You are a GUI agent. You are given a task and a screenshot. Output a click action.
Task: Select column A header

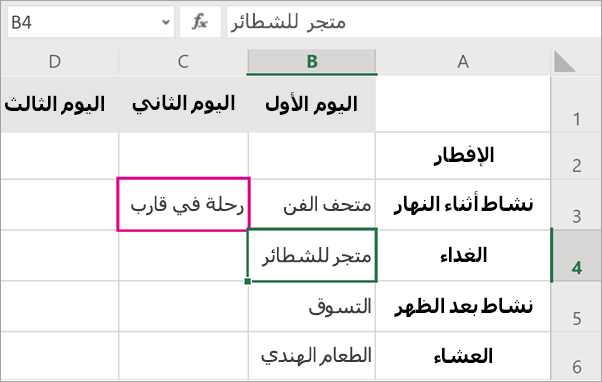[x=463, y=61]
